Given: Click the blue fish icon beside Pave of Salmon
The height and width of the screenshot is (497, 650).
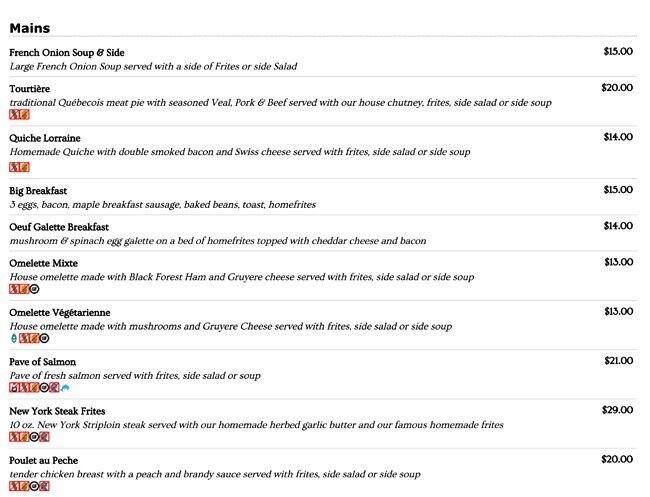Looking at the screenshot, I should pyautogui.click(x=66, y=388).
